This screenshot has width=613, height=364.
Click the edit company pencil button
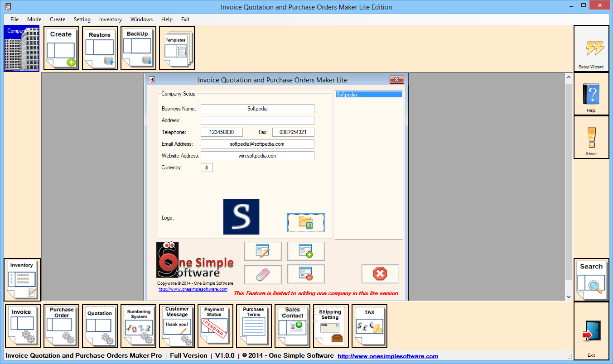coord(263,251)
